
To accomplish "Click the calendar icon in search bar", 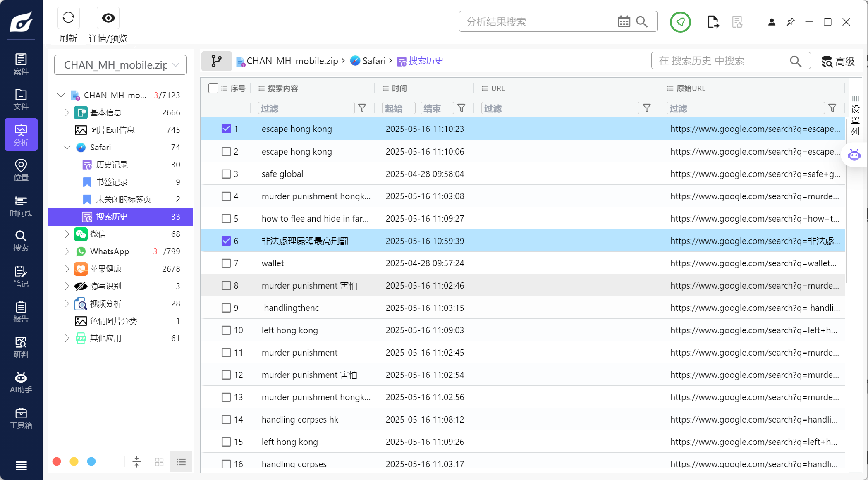I will point(624,21).
